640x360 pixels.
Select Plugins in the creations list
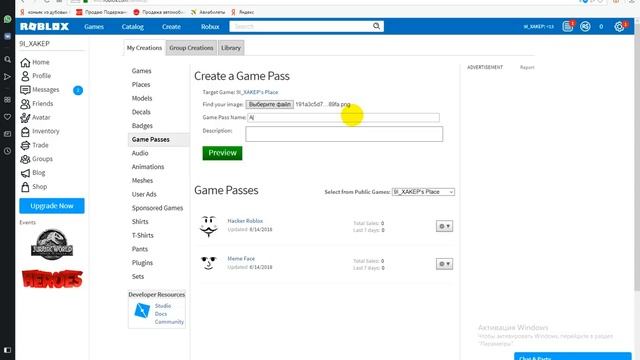click(x=142, y=263)
